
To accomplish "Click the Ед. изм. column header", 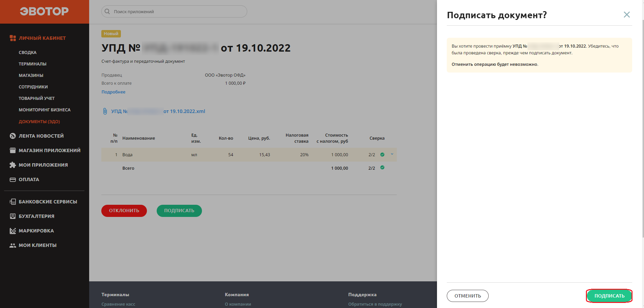I will click(x=196, y=138).
